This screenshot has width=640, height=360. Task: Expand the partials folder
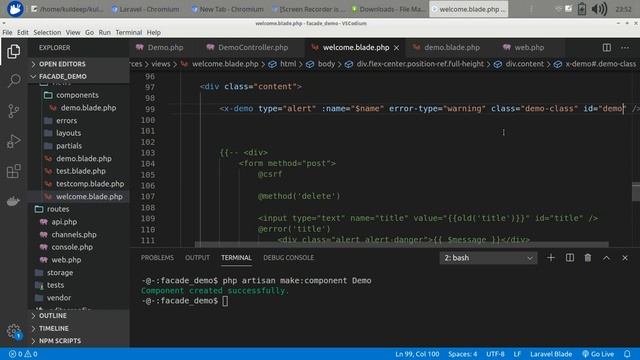[x=69, y=146]
